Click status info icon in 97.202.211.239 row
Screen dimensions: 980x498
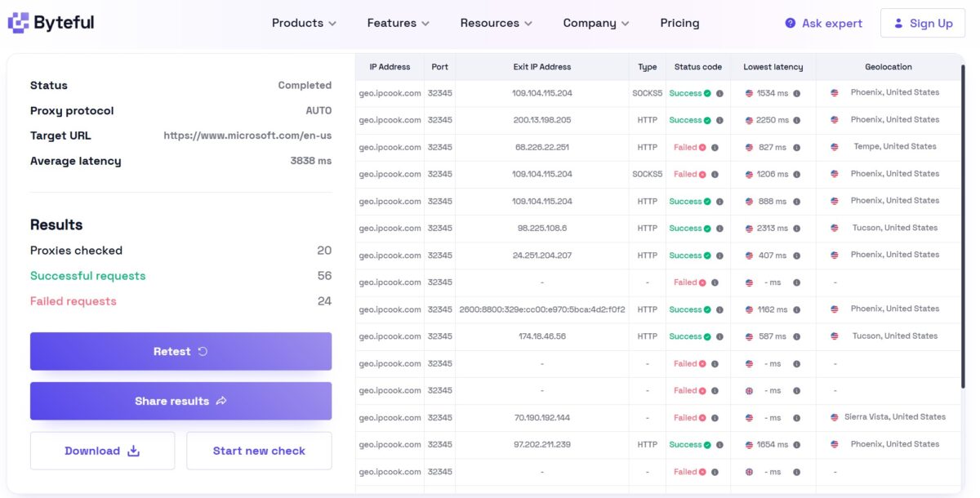(719, 445)
